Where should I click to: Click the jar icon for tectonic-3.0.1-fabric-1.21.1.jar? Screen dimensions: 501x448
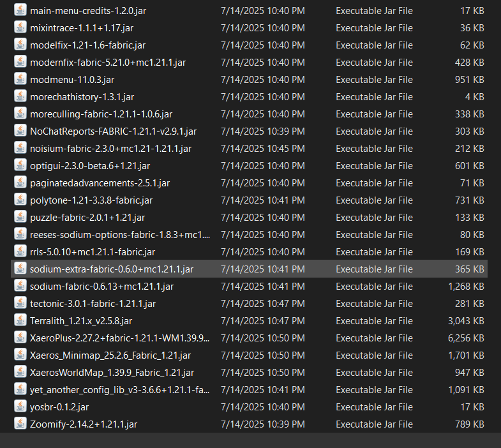pos(20,303)
